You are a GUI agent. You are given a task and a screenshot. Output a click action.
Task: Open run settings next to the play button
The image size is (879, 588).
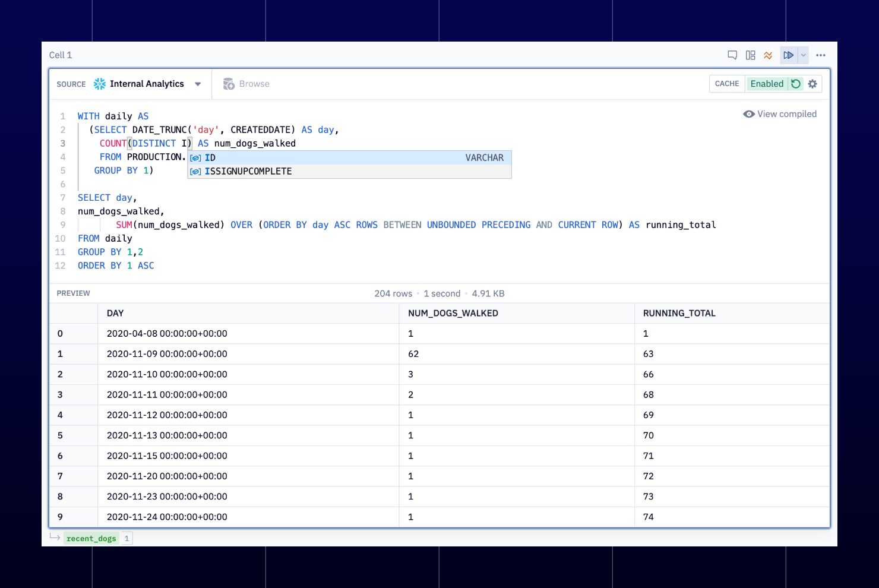coord(804,55)
